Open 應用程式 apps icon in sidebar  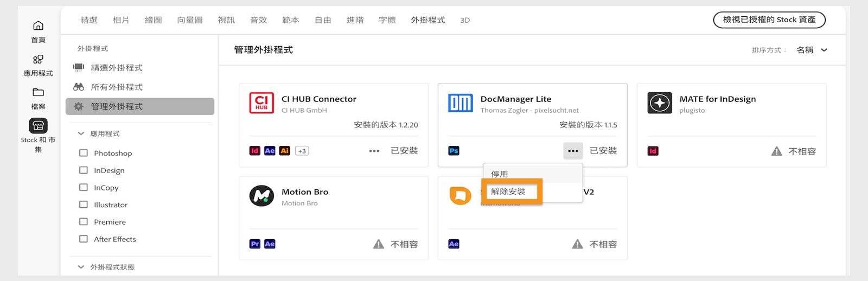point(38,59)
